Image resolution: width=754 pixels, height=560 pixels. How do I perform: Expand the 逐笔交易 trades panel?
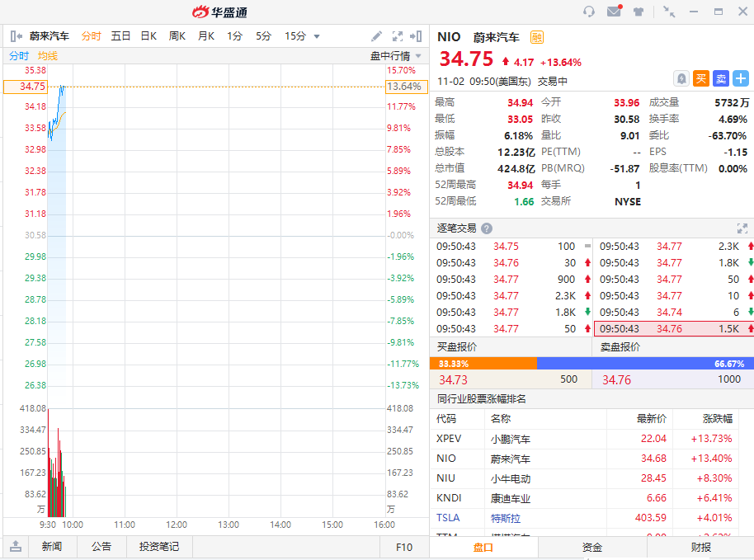pos(742,228)
